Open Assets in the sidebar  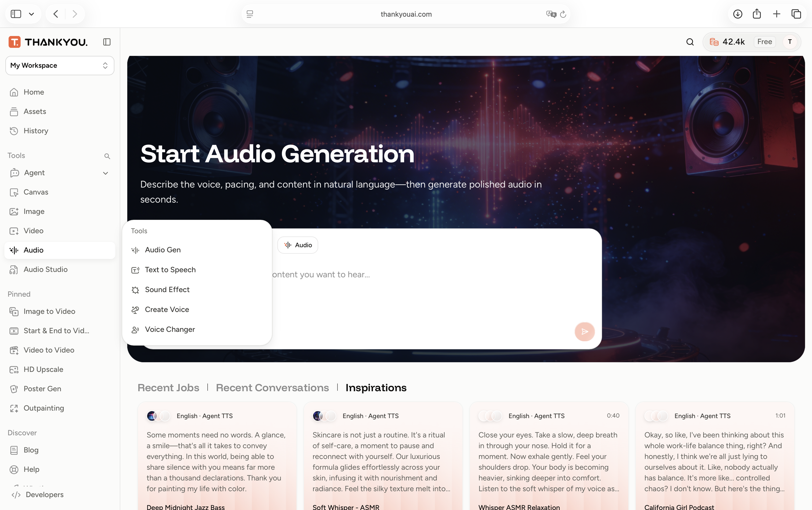(60, 112)
